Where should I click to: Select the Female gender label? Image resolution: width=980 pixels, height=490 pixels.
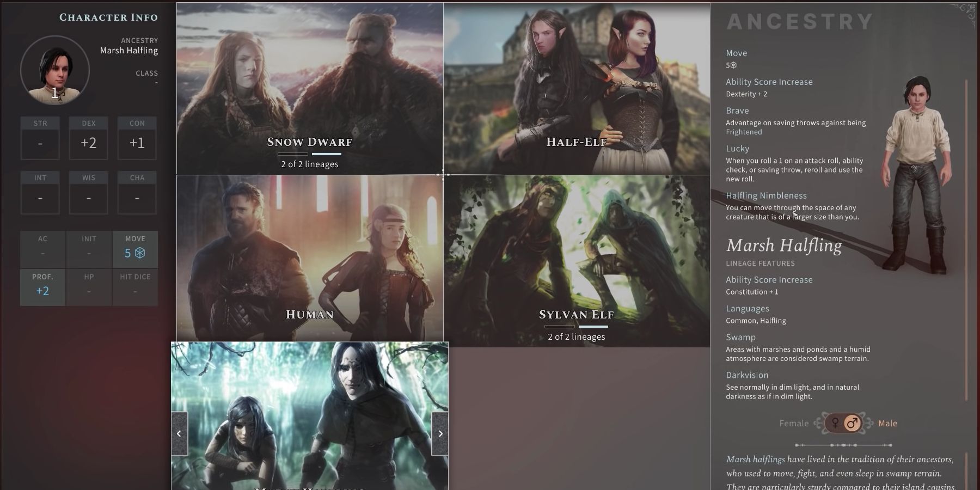[x=794, y=424]
